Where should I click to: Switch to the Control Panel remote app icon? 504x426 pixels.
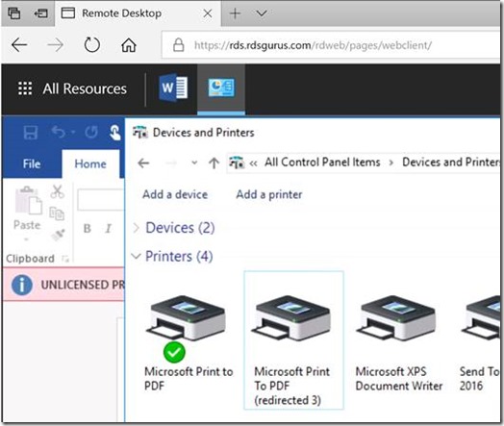click(x=221, y=88)
